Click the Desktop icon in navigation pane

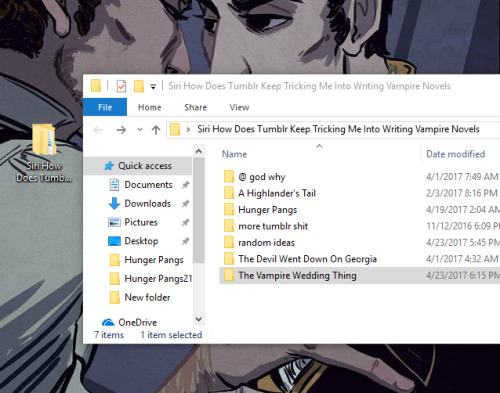pyautogui.click(x=114, y=241)
